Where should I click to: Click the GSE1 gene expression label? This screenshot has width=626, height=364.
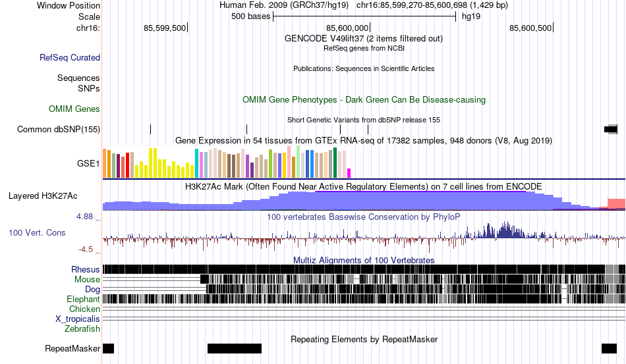coord(88,163)
